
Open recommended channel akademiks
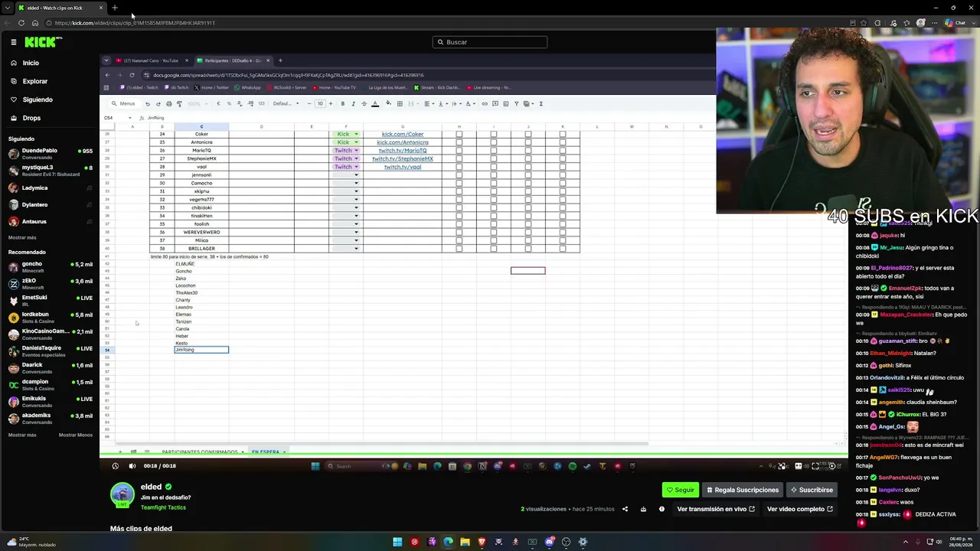point(50,419)
